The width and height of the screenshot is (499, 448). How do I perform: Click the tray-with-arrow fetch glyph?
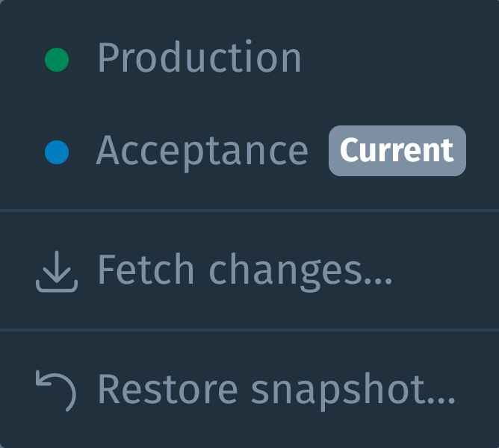[x=57, y=271]
